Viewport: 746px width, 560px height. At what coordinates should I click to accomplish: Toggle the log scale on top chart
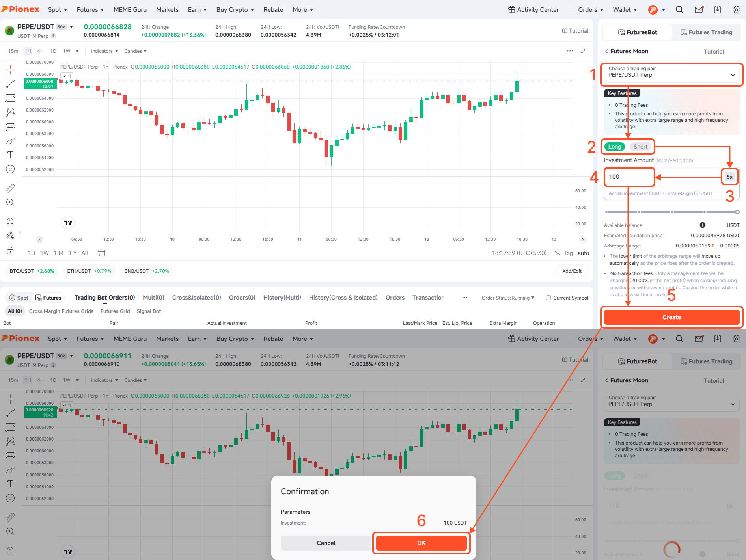click(x=569, y=253)
